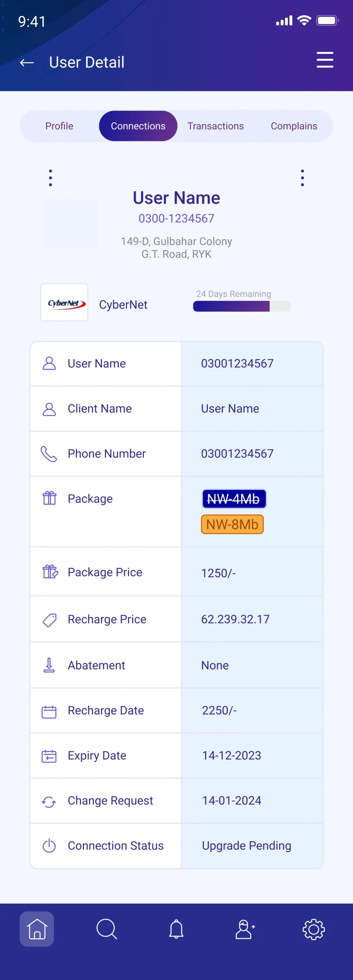Image resolution: width=353 pixels, height=980 pixels.
Task: Tap the user profile picture placeholder
Action: click(70, 224)
